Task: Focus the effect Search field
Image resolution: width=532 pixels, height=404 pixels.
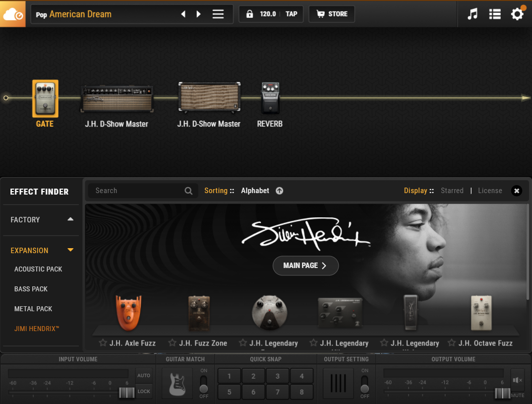Action: (143, 191)
